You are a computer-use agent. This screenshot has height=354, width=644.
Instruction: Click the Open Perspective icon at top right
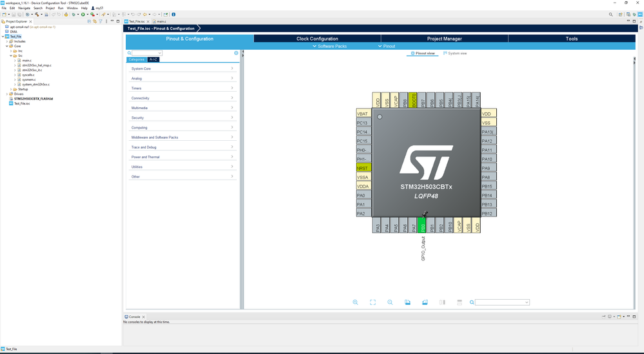coord(621,14)
